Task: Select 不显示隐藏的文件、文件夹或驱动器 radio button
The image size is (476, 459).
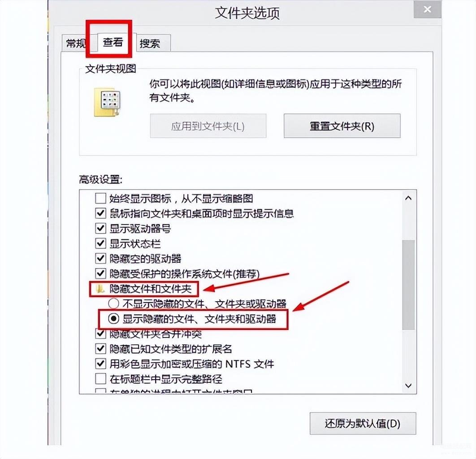Action: pos(113,303)
